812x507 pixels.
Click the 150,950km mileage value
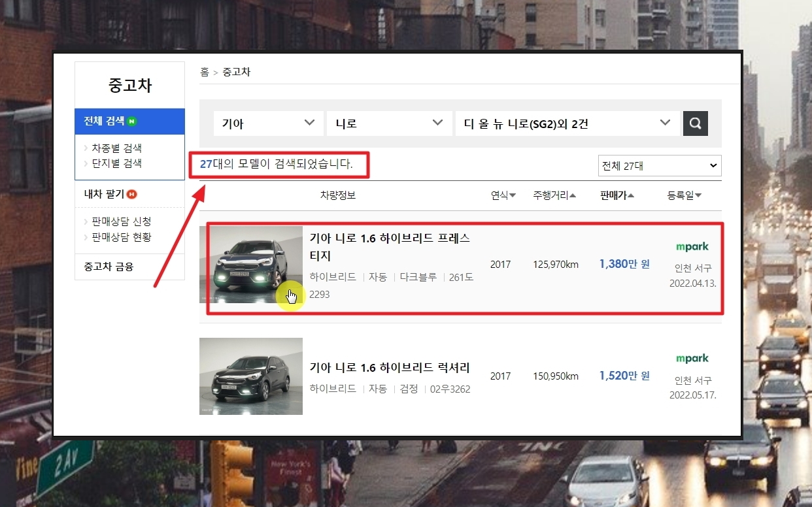[556, 376]
